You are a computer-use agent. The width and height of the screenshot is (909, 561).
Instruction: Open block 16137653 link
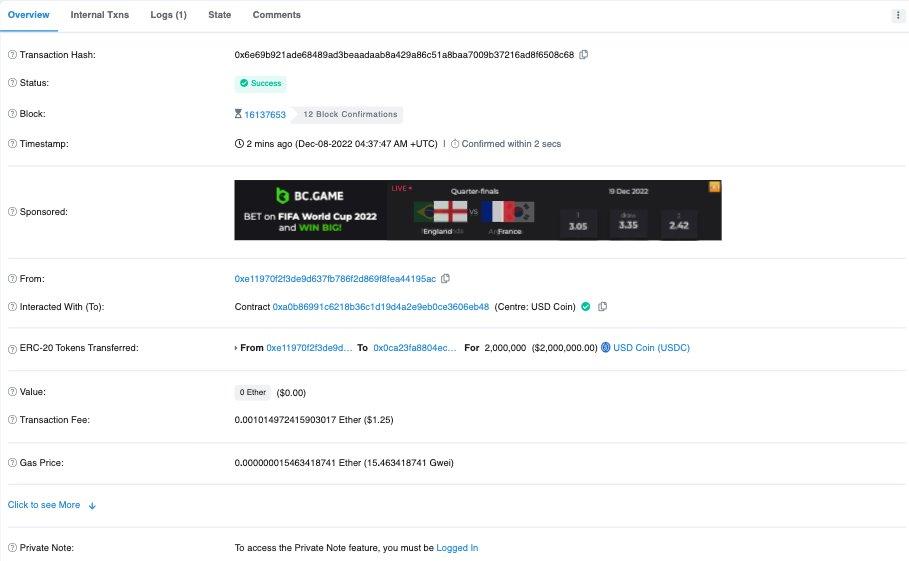[265, 115]
